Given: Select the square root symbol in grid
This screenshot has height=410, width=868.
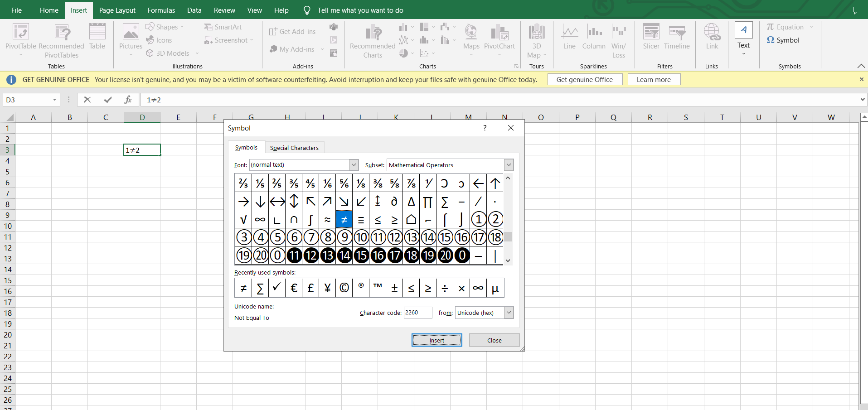Looking at the screenshot, I should tap(243, 220).
